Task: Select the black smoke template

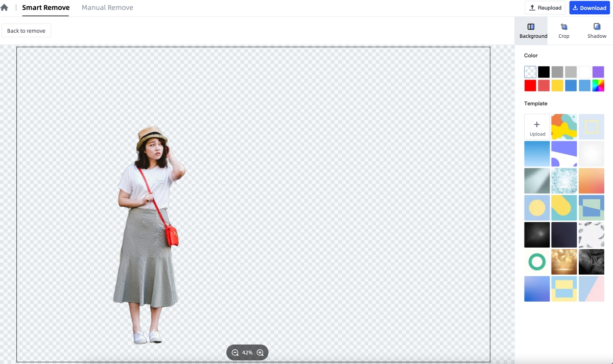Action: pyautogui.click(x=592, y=262)
